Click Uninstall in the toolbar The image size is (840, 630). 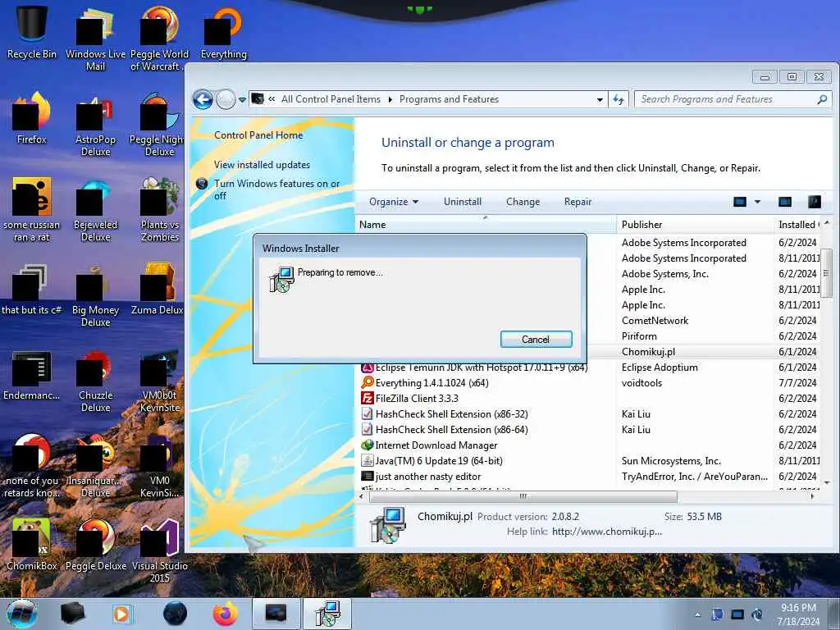point(463,202)
